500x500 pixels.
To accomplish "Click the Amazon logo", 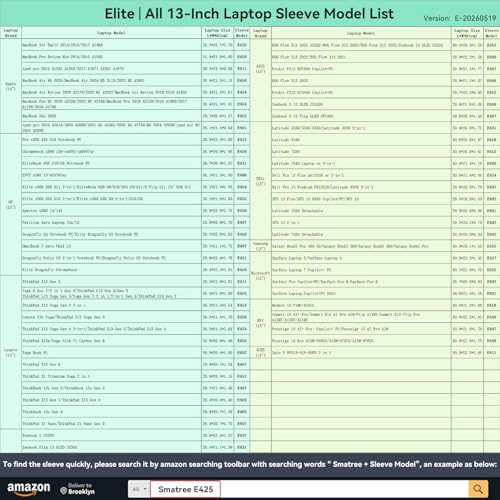I will coord(29,488).
